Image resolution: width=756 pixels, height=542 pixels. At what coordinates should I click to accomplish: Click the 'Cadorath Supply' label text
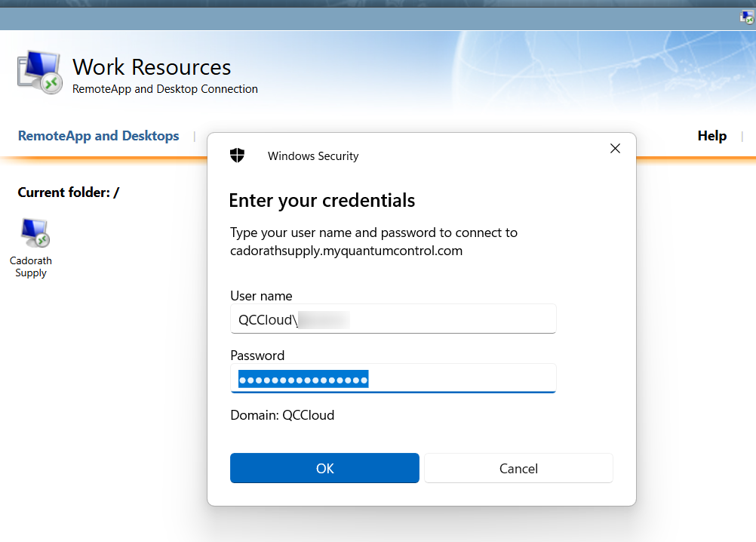(x=31, y=266)
